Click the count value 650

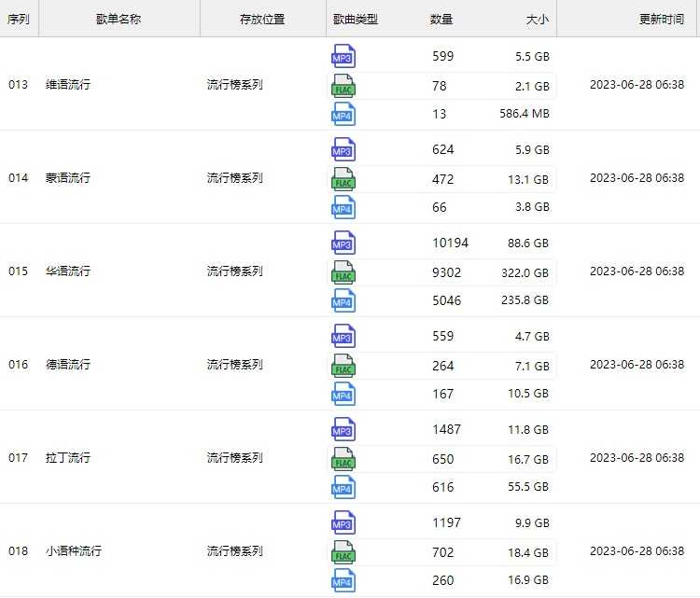pyautogui.click(x=442, y=459)
